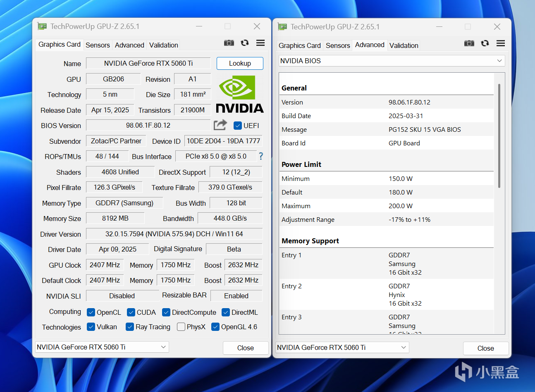Click refresh icon in left GPU-Z window
This screenshot has width=535, height=392.
click(x=245, y=43)
